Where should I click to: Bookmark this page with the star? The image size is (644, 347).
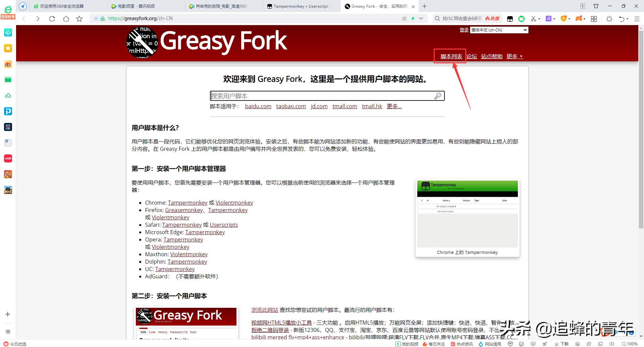point(79,19)
